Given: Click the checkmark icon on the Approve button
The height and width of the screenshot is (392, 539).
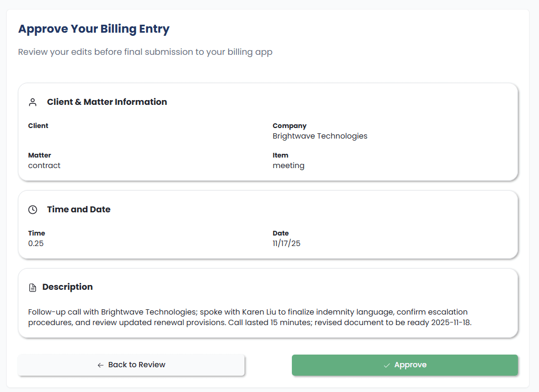Looking at the screenshot, I should 387,365.
